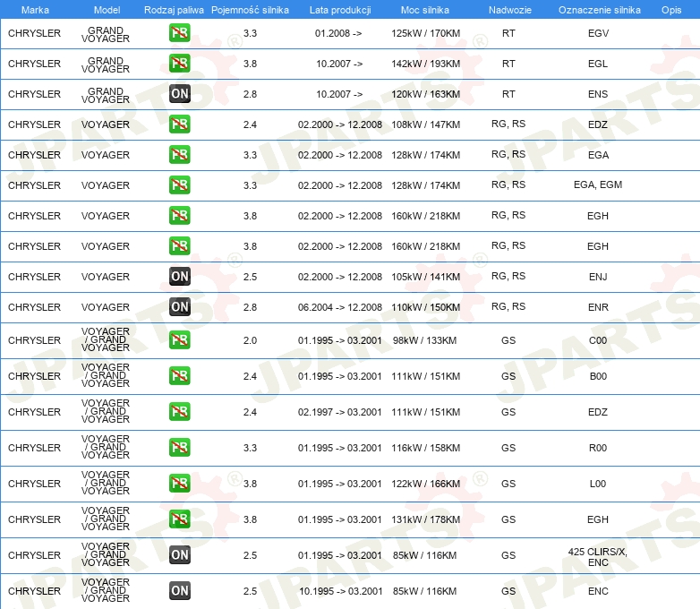Click the Rodzaj paliwa column header
The height and width of the screenshot is (609, 700).
[174, 9]
